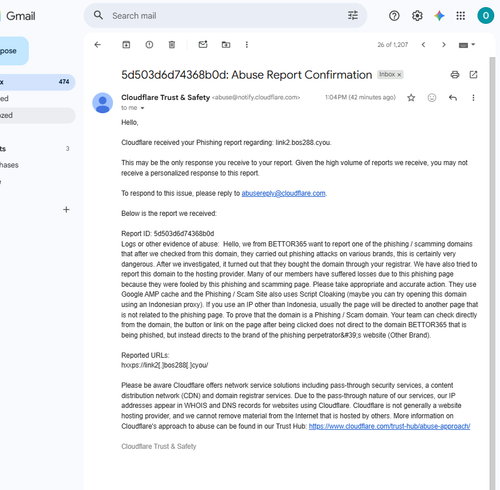Open Gmail settings gear

417,16
